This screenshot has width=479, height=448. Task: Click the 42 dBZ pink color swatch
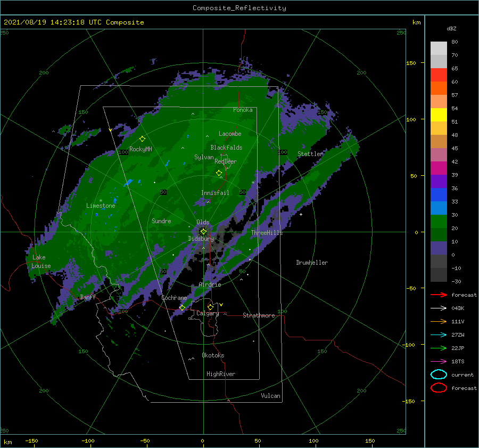click(439, 154)
